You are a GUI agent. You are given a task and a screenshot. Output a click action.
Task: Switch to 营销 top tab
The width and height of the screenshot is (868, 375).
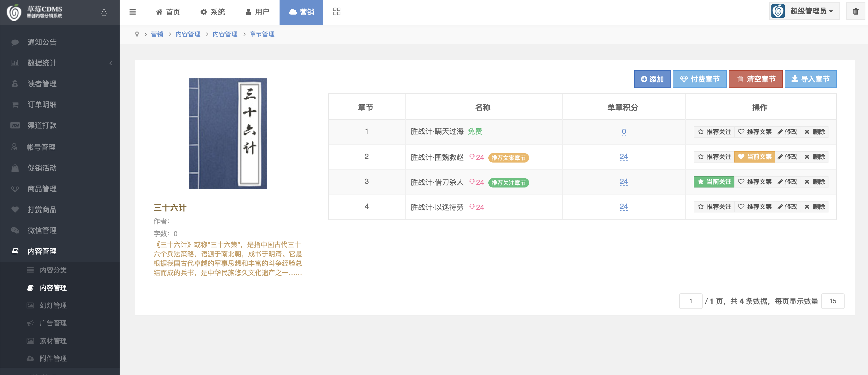pyautogui.click(x=301, y=12)
